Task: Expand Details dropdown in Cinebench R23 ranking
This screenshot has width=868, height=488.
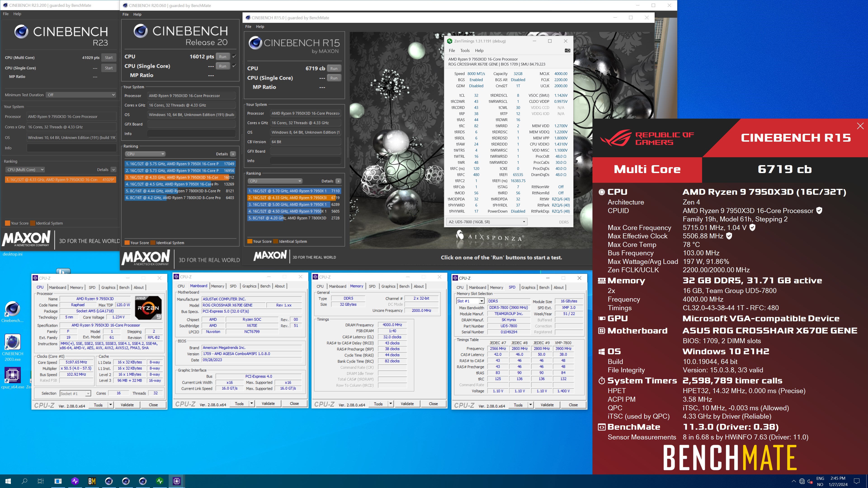Action: pos(113,170)
